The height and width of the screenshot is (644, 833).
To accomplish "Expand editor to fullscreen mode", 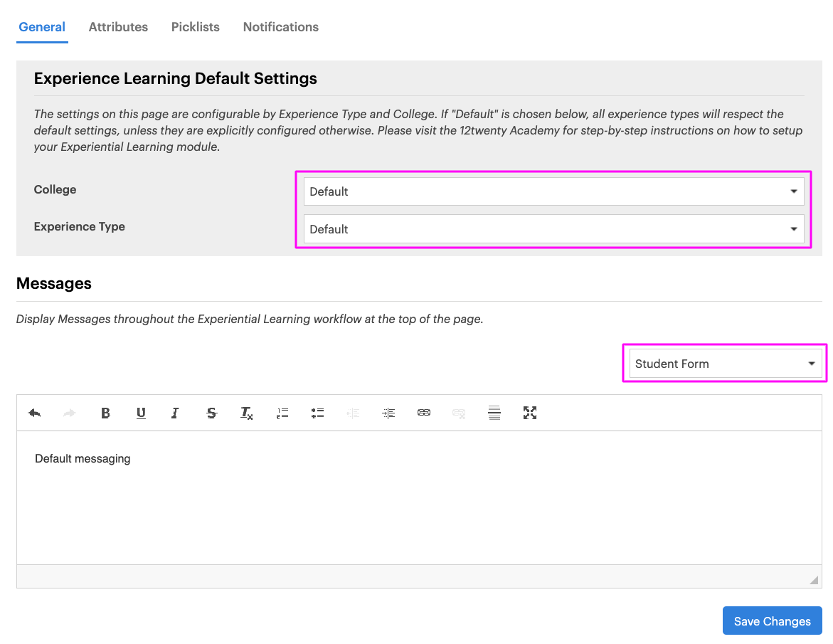I will pyautogui.click(x=530, y=413).
